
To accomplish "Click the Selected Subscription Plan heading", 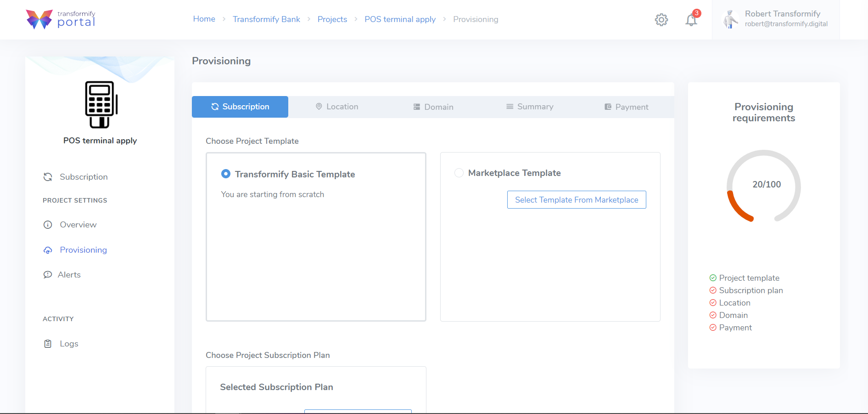I will [276, 387].
